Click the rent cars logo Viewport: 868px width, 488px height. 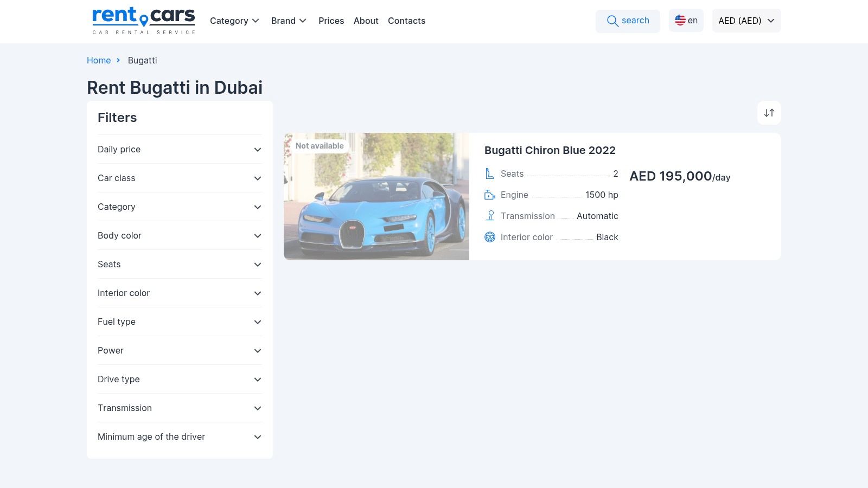pyautogui.click(x=144, y=21)
